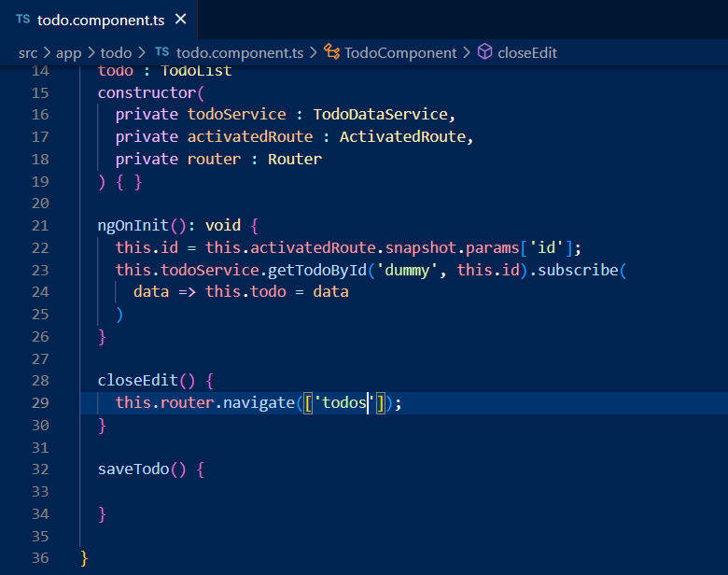Screen dimensions: 728x575
Task: Click closing parenthesis on line 25
Action: [x=119, y=315]
